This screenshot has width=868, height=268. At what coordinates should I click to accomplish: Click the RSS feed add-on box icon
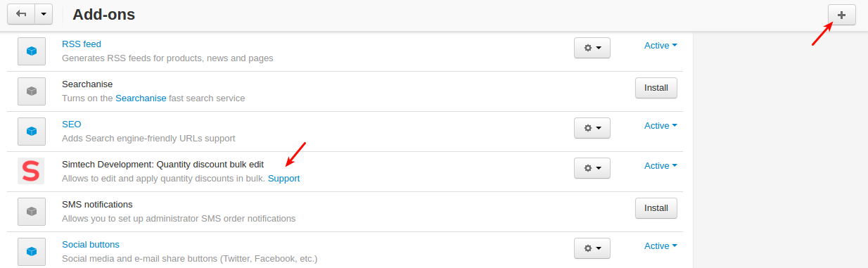[31, 51]
